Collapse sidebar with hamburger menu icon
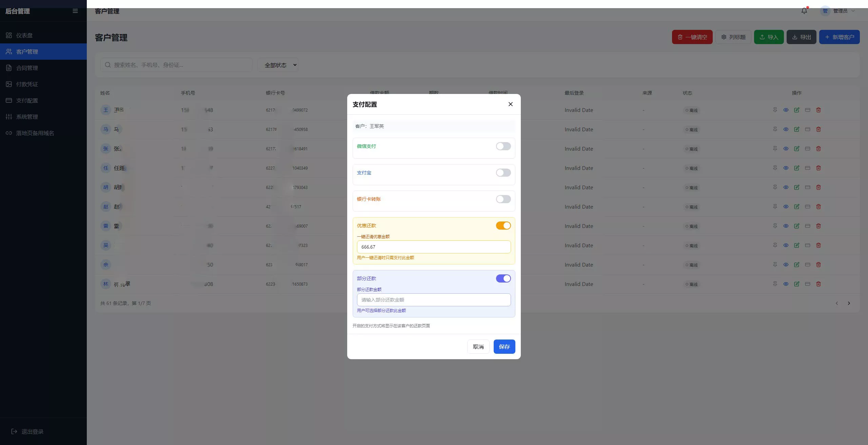This screenshot has height=445, width=868. pyautogui.click(x=75, y=11)
